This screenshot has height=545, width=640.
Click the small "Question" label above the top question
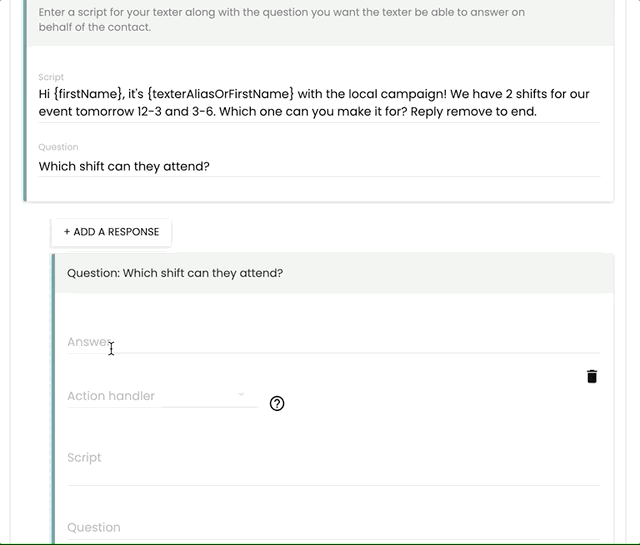pos(58,147)
